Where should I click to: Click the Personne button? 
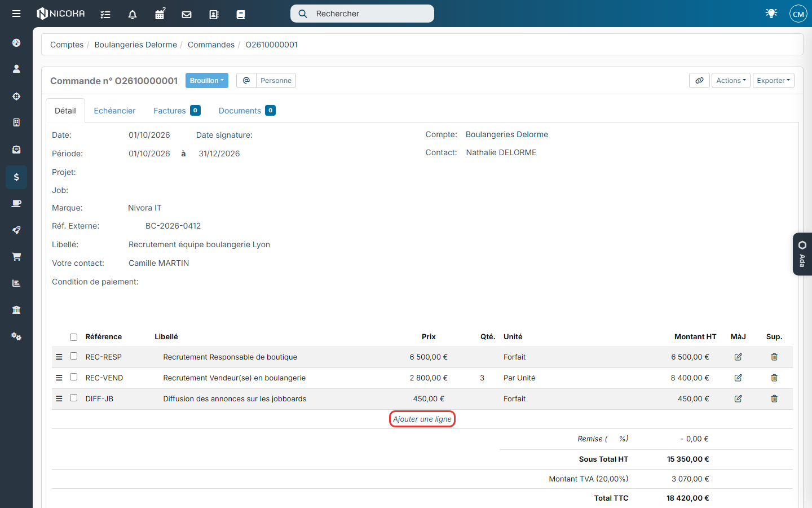click(276, 81)
